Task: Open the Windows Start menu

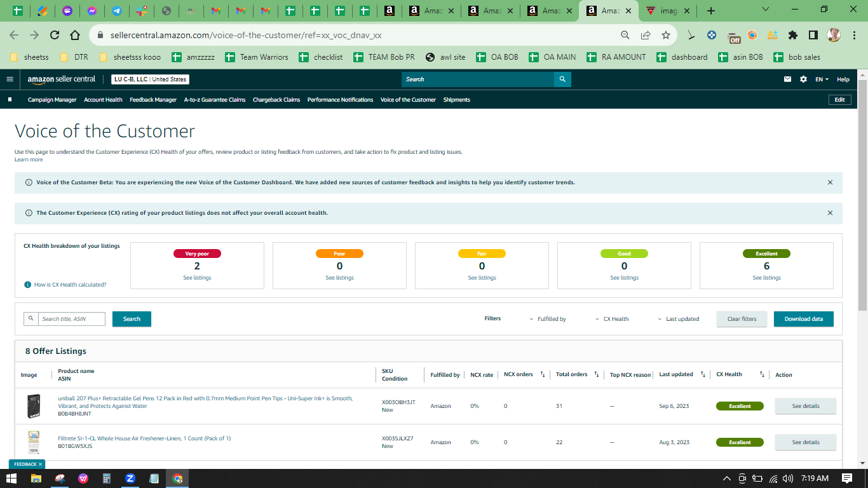Action: point(11,478)
